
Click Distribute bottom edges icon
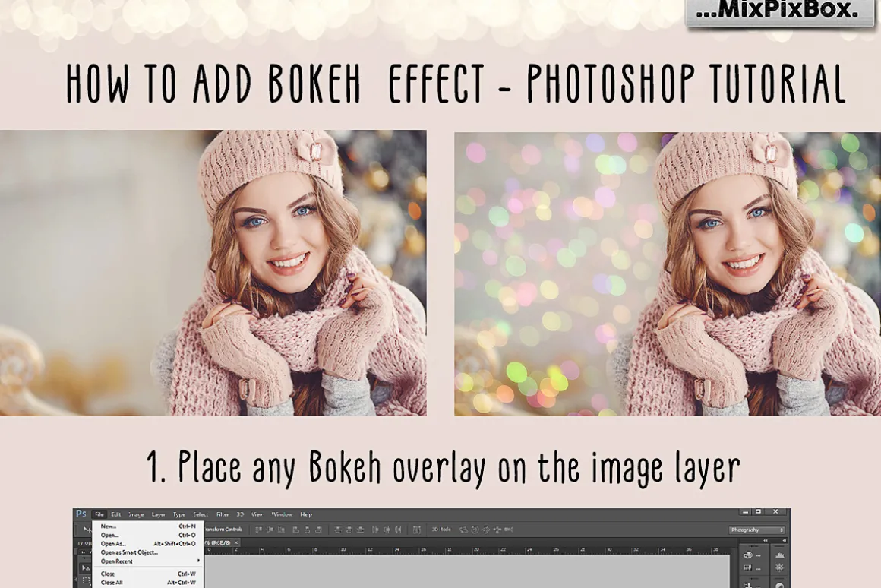[x=360, y=530]
